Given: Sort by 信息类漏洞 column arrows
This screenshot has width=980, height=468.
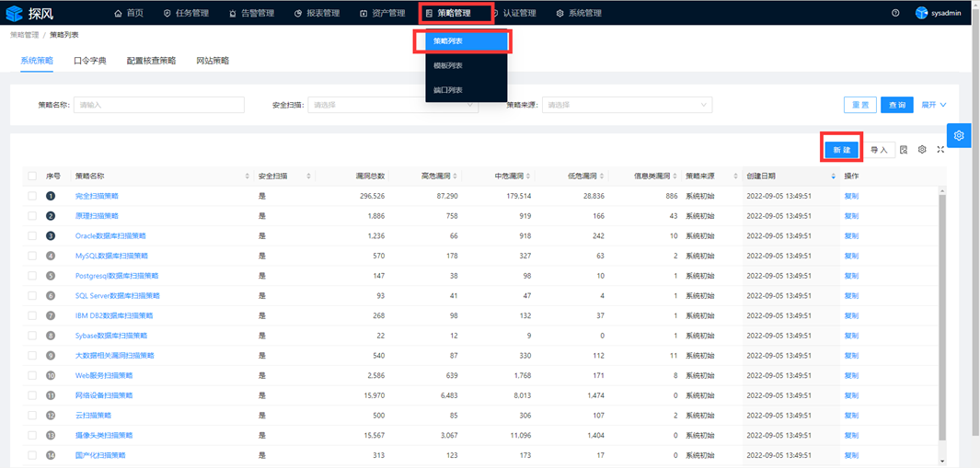Looking at the screenshot, I should point(674,177).
